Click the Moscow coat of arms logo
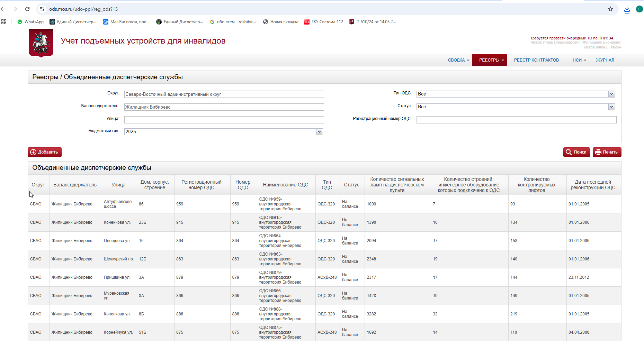 point(41,43)
